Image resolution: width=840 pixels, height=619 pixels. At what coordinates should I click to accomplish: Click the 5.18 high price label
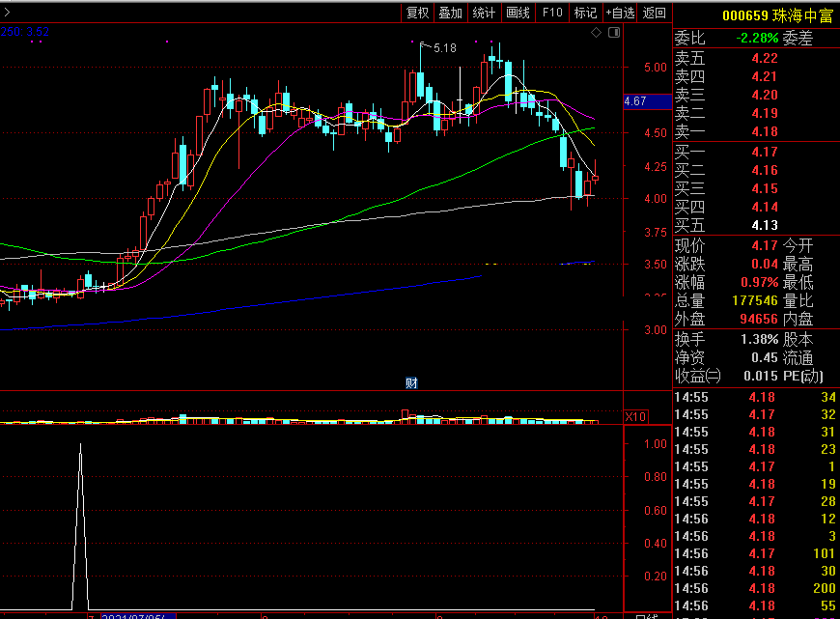[x=445, y=48]
